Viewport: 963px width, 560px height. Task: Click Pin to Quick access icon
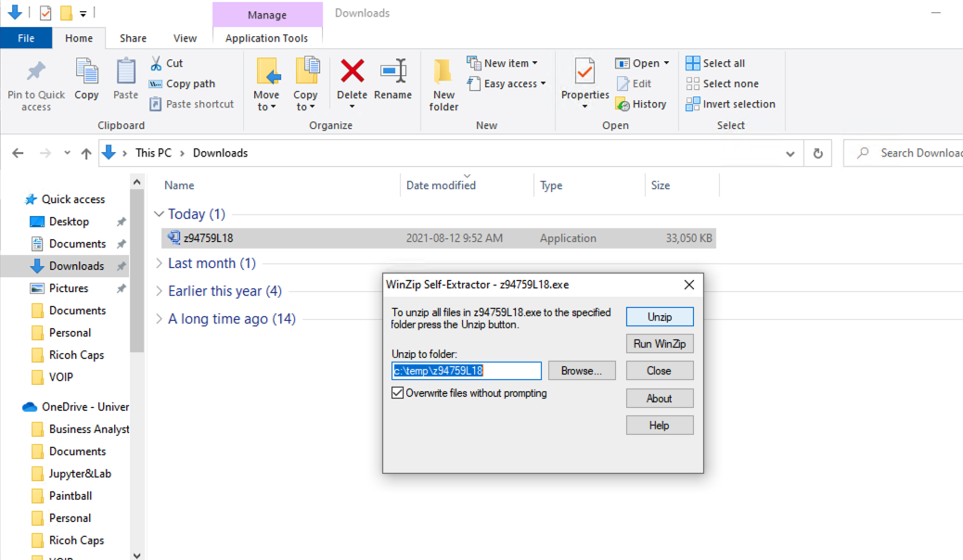[36, 71]
